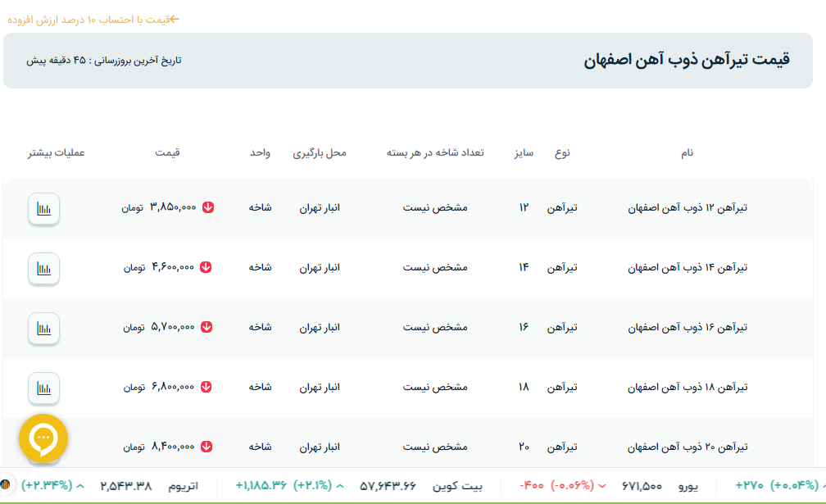Click the down chevron beside یورو (-۰.۰۶%)
826x504 pixels.
(603, 485)
